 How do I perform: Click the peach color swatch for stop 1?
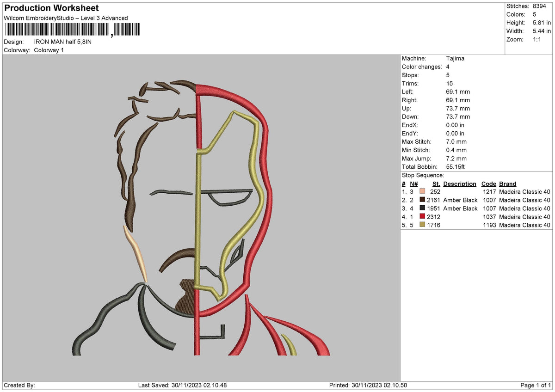(422, 191)
